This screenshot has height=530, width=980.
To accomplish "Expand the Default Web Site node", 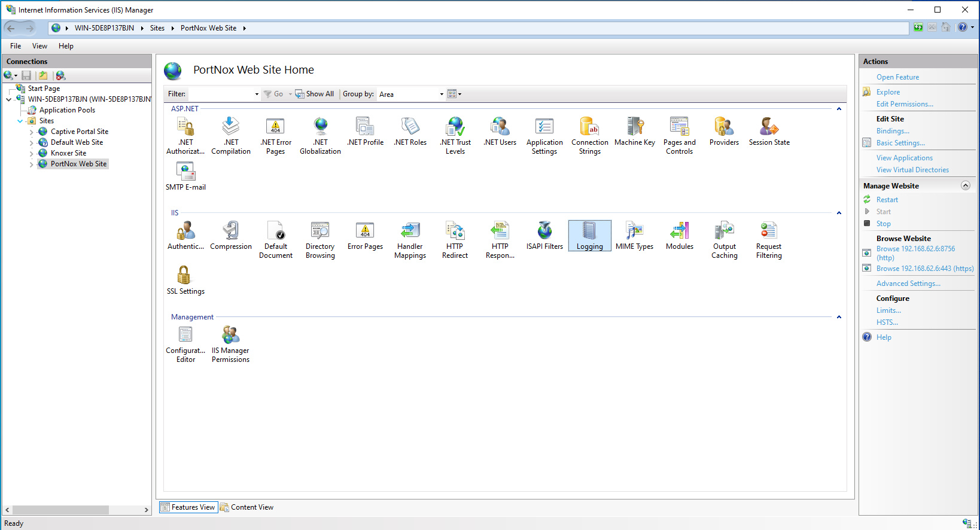I will tap(31, 142).
